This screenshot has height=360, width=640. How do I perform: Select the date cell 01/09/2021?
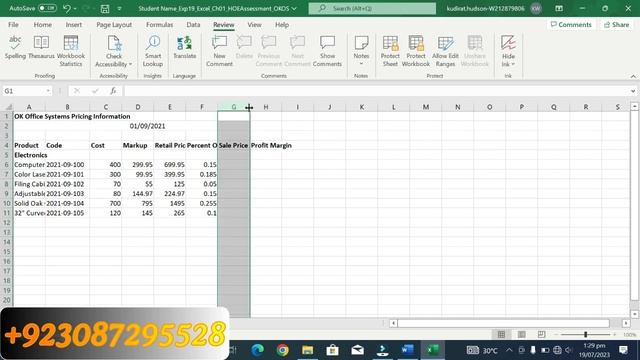(147, 126)
